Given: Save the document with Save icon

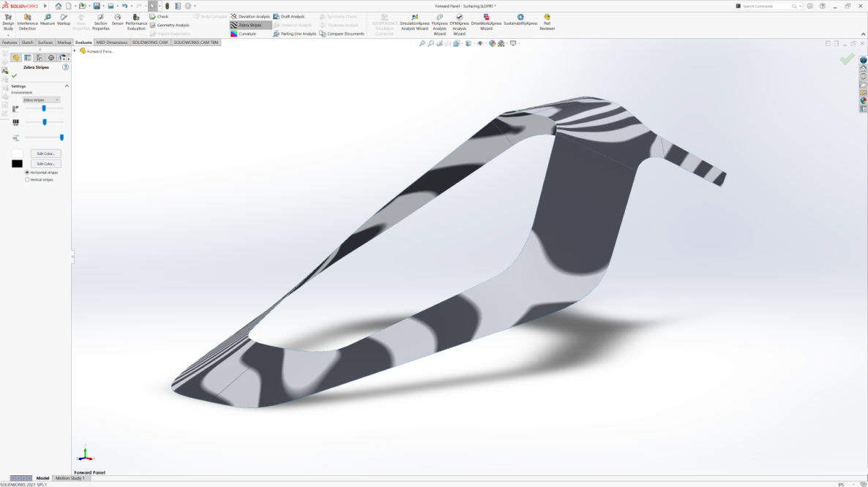Looking at the screenshot, I should pos(97,6).
